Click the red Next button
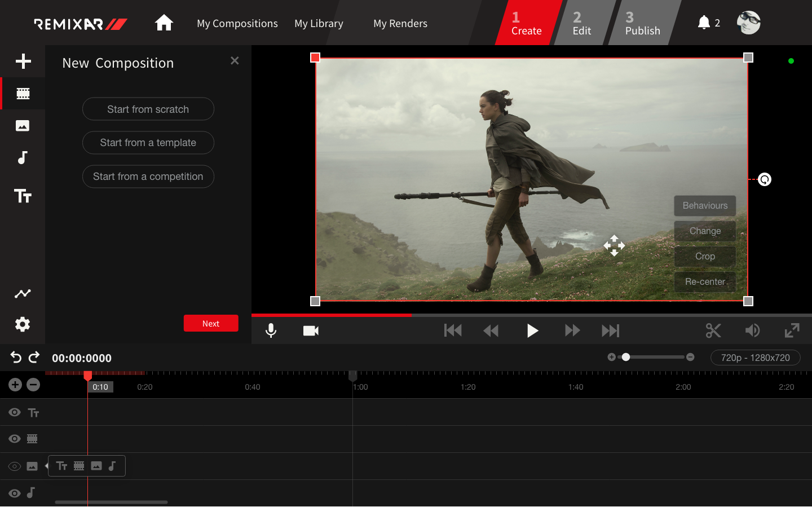 (x=211, y=323)
